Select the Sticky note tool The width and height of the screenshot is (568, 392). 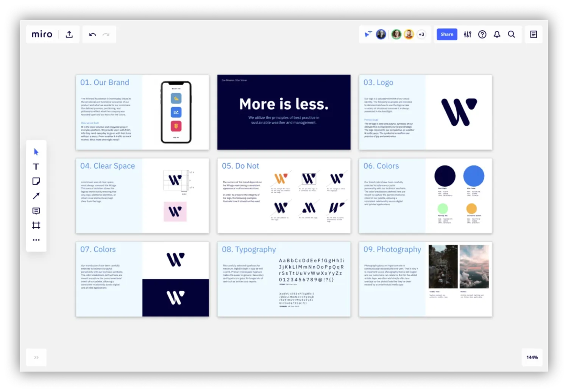[x=36, y=181]
